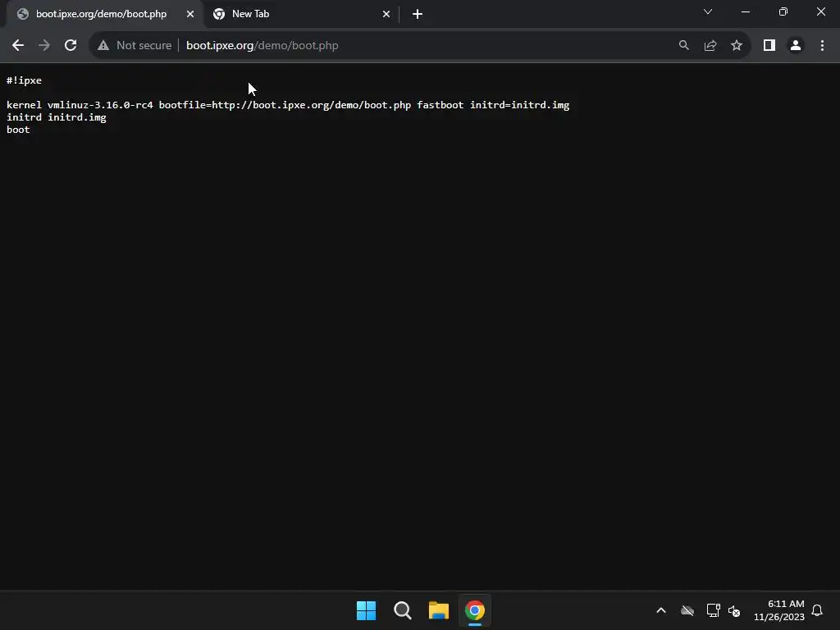Bookmark this tab with the star icon
Screen dimensions: 840x630
tap(737, 46)
